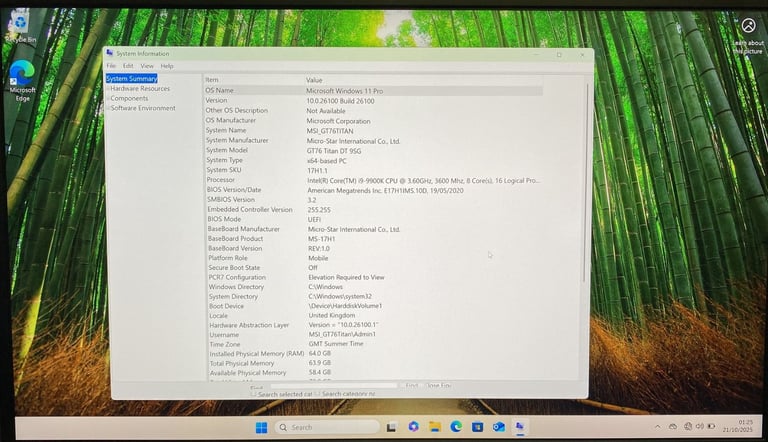Check battery status tray icon
Screen dimensions: 768x442
coord(711,426)
